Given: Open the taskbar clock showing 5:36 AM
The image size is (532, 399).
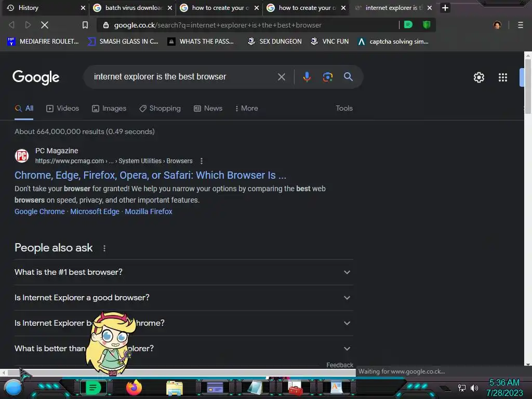Looking at the screenshot, I should point(504,388).
